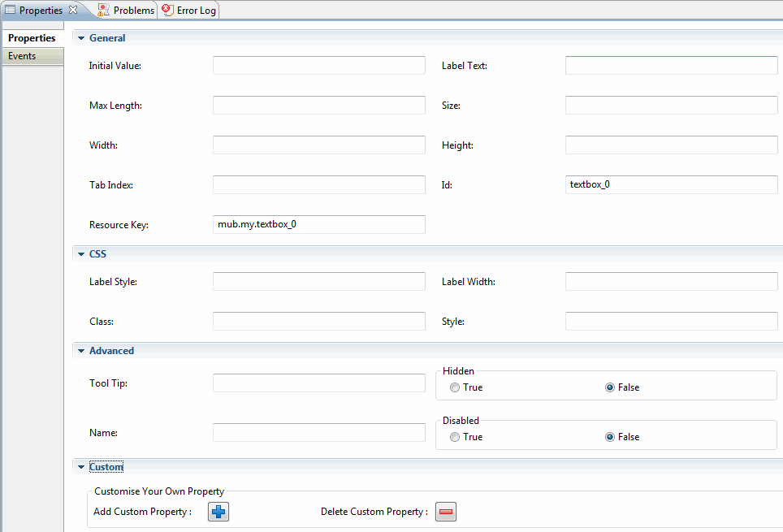Click the 'Delete Custom Property :' label
783x532 pixels.
[374, 512]
